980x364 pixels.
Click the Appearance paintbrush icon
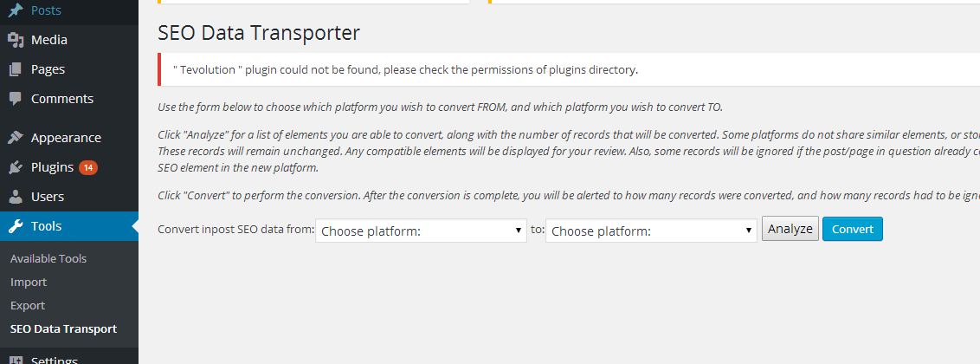16,138
